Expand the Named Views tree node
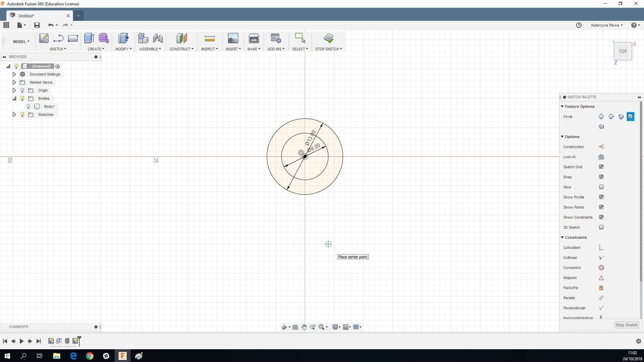644x362 pixels. [14, 82]
